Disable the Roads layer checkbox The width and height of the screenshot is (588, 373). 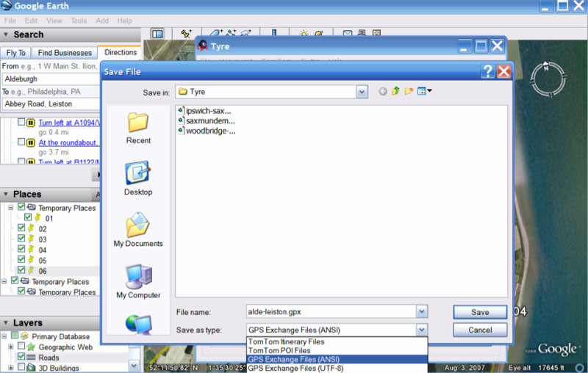coord(21,356)
